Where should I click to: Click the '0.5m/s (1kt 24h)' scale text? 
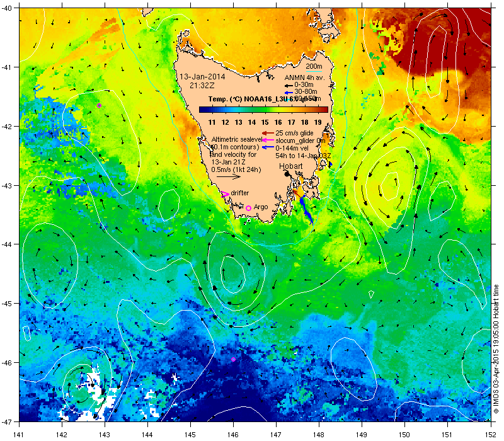tap(236, 169)
